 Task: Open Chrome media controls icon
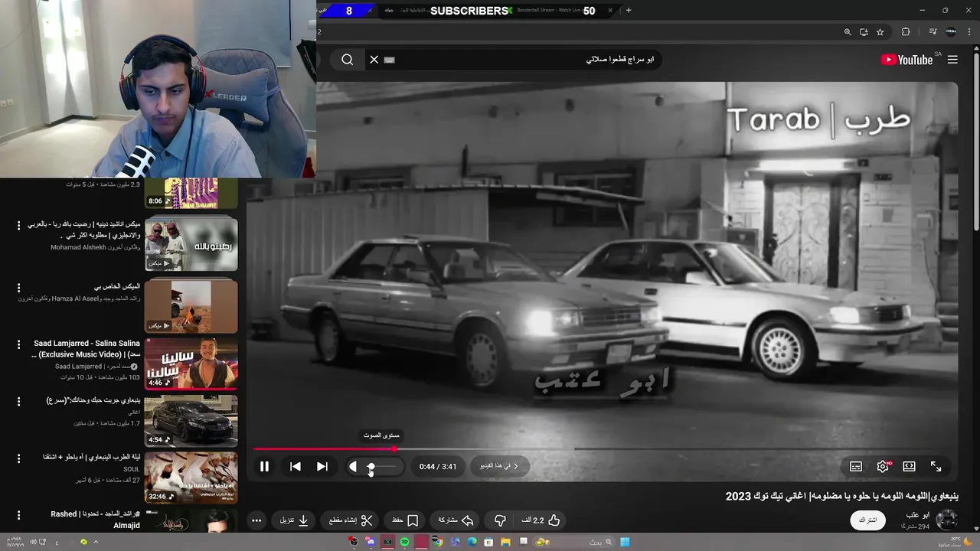(933, 32)
